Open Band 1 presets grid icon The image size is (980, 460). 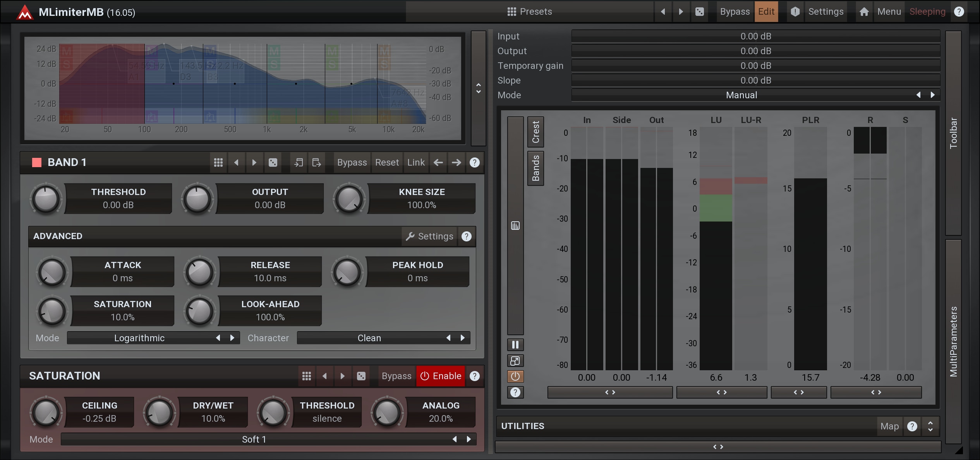point(218,162)
